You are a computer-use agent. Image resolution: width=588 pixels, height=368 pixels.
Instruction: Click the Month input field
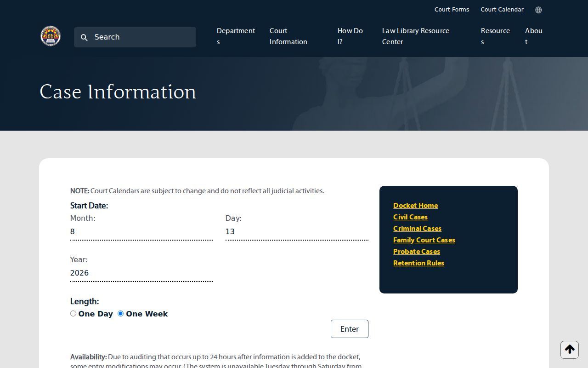point(141,232)
